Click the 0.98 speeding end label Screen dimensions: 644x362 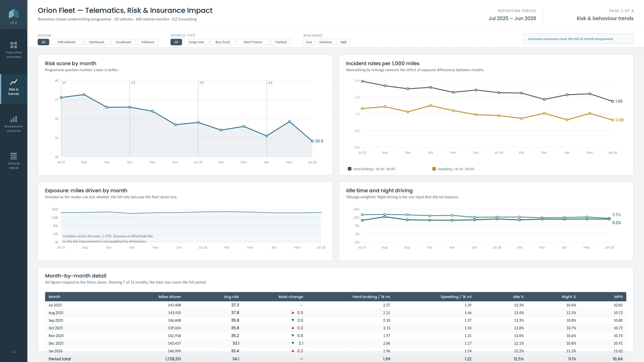(x=620, y=120)
